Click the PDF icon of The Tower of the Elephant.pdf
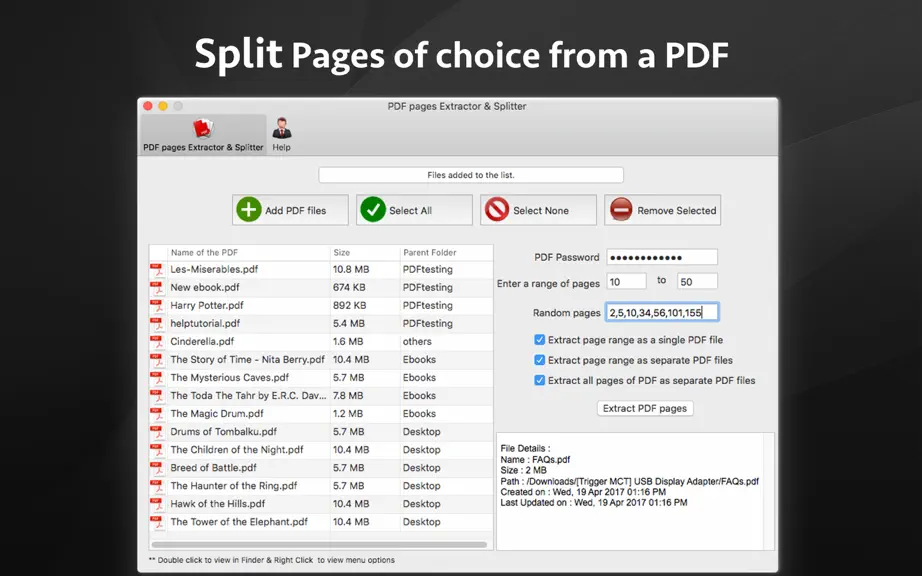The height and width of the screenshot is (576, 922). 157,522
